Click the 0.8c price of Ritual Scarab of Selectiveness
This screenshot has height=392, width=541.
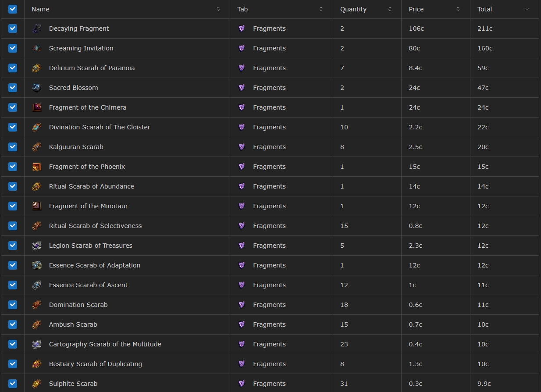point(415,226)
